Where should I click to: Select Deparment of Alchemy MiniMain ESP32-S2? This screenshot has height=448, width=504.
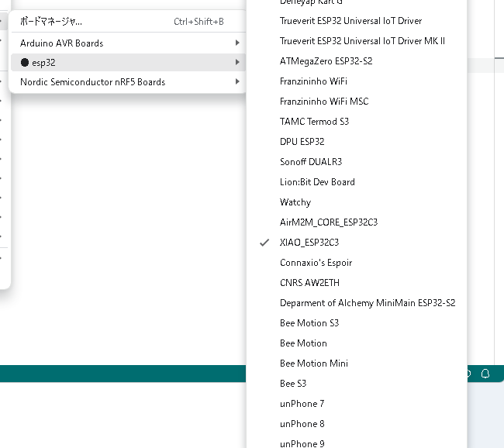point(357,303)
